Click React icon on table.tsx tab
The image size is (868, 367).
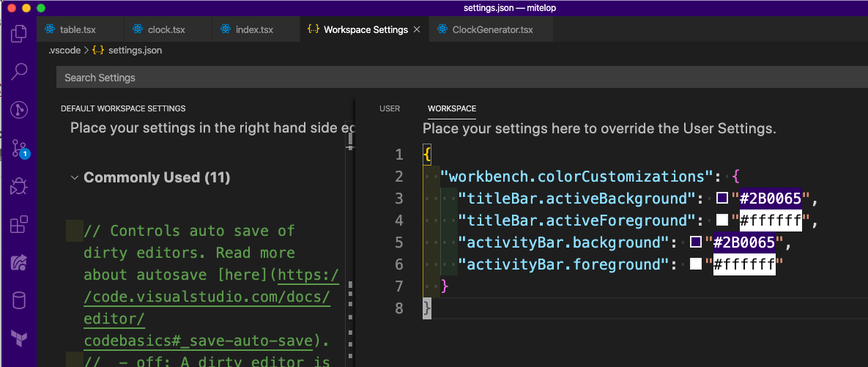[x=51, y=29]
